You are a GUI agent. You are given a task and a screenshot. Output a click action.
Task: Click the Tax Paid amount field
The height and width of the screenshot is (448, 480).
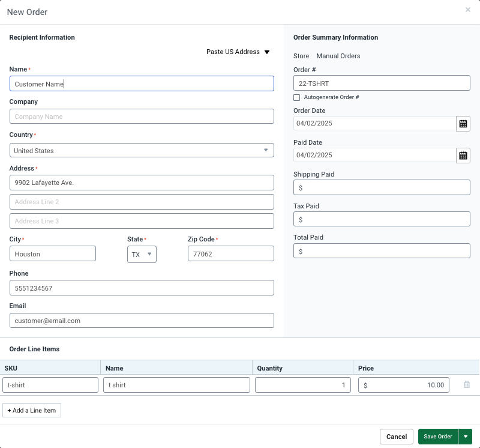(x=382, y=219)
